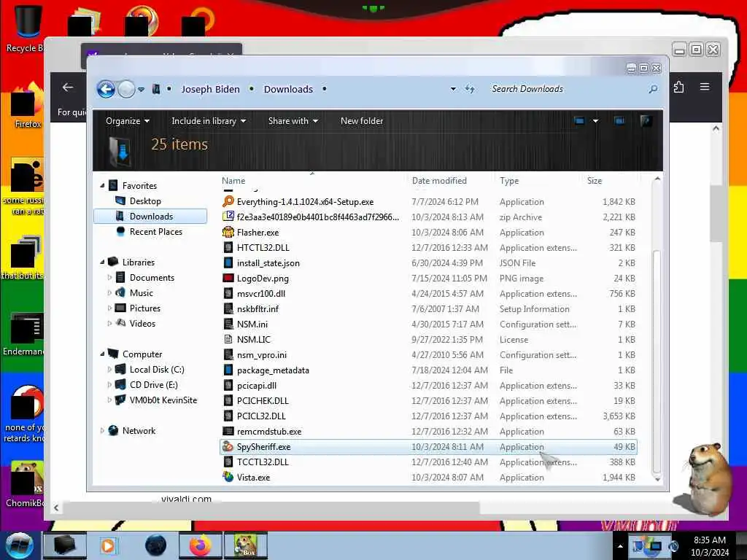This screenshot has height=560, width=747.
Task: Select the Flasher.exe file icon
Action: (x=228, y=232)
